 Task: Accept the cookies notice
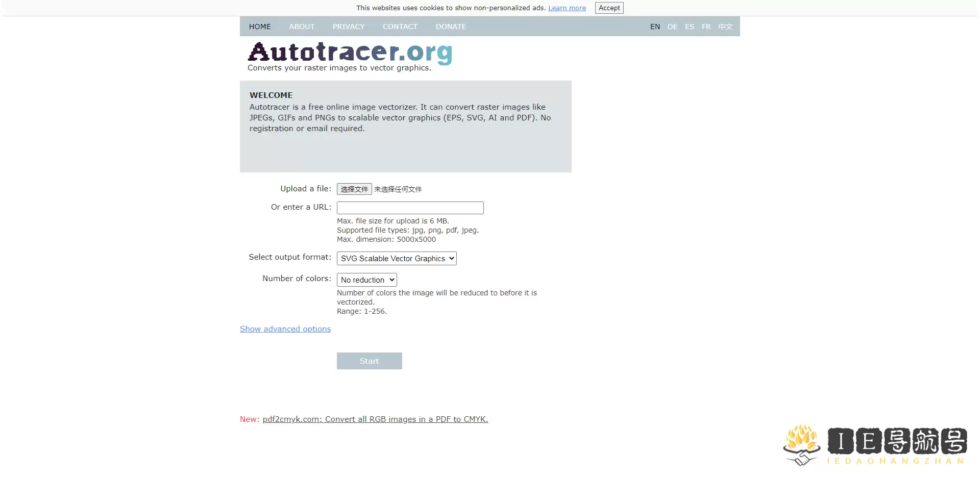point(608,8)
